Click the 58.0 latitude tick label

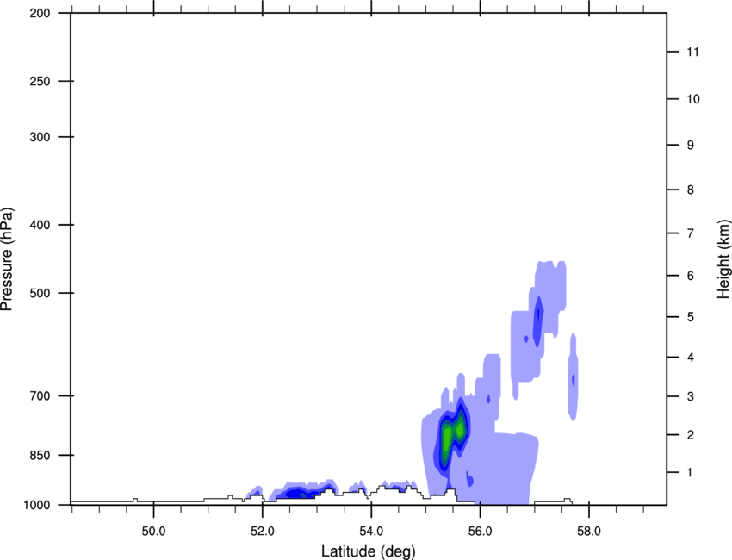[x=589, y=532]
